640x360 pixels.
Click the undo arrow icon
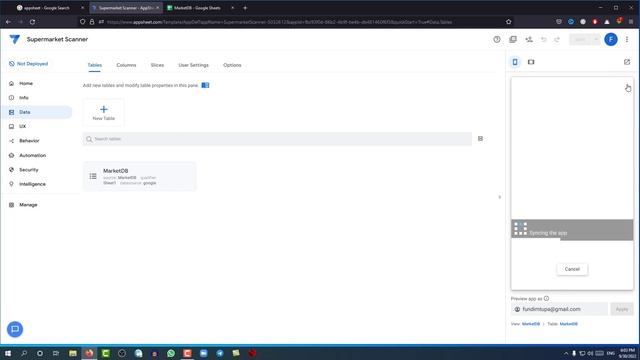544,39
